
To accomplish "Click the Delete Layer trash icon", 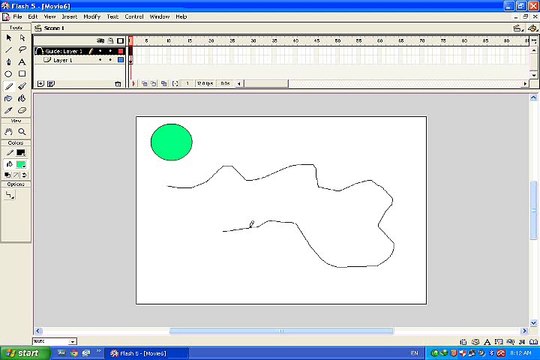I will tap(118, 84).
